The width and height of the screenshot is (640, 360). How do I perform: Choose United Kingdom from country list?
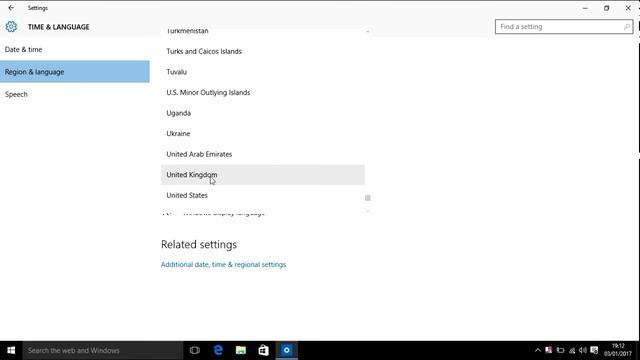pyautogui.click(x=263, y=175)
